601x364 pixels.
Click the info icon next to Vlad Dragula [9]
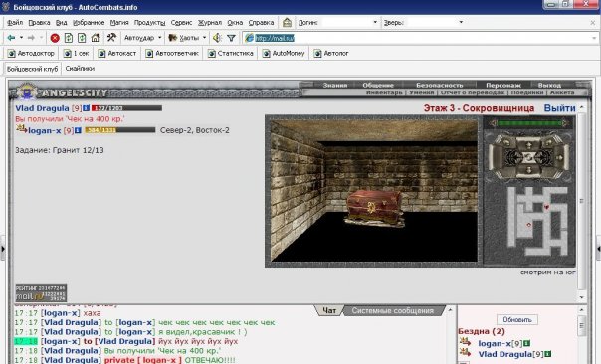point(87,108)
